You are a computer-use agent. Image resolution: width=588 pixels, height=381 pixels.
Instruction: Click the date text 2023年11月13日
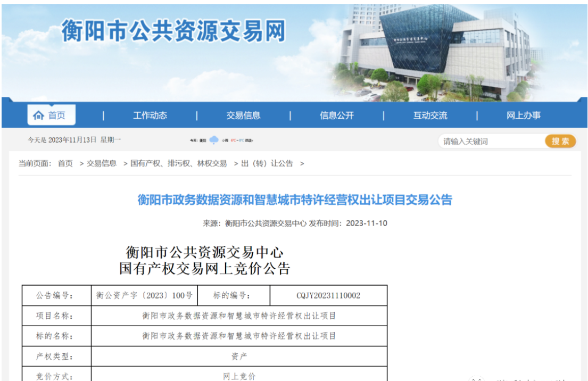coord(72,140)
